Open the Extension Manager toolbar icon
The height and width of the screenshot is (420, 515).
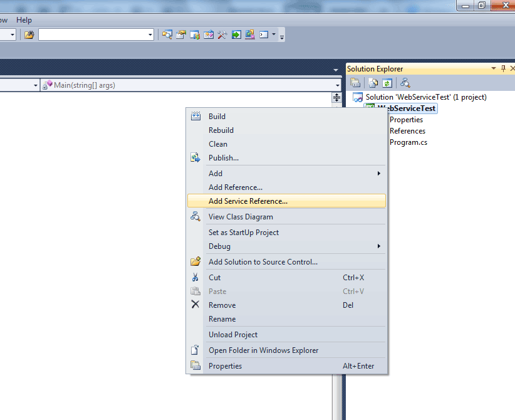point(250,34)
